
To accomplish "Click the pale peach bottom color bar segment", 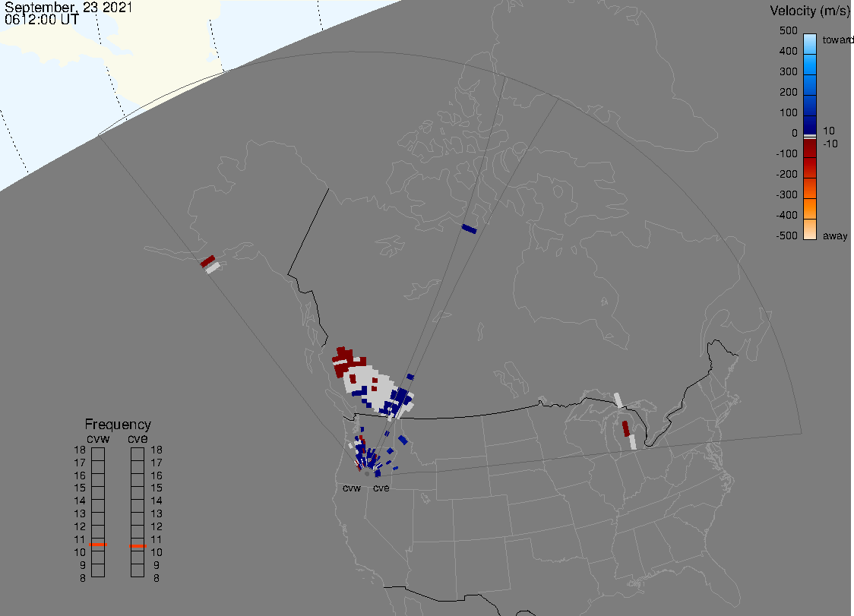I will 810,229.
